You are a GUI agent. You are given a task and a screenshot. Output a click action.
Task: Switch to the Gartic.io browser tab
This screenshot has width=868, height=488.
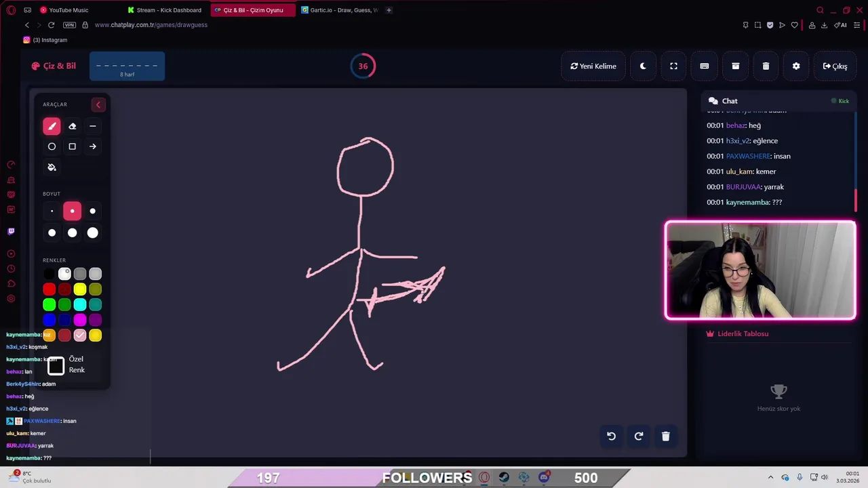tap(339, 10)
